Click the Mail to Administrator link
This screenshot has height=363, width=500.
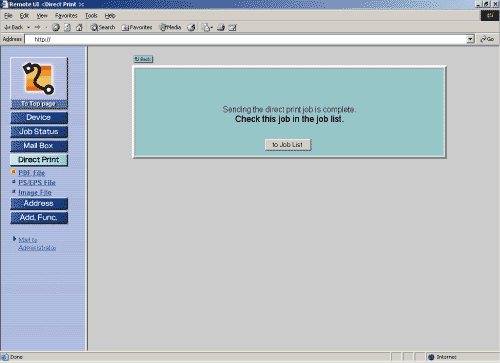(x=37, y=244)
